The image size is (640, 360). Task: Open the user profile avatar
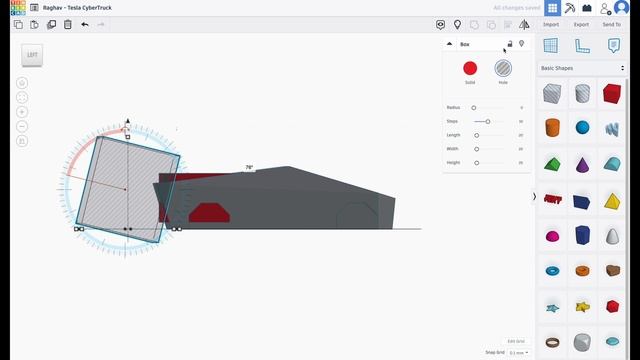621,8
